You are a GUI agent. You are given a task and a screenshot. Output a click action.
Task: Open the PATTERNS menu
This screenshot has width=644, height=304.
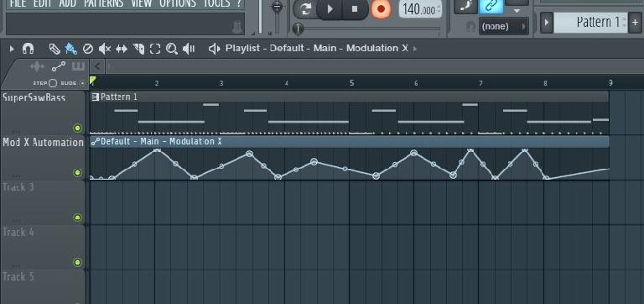click(103, 3)
